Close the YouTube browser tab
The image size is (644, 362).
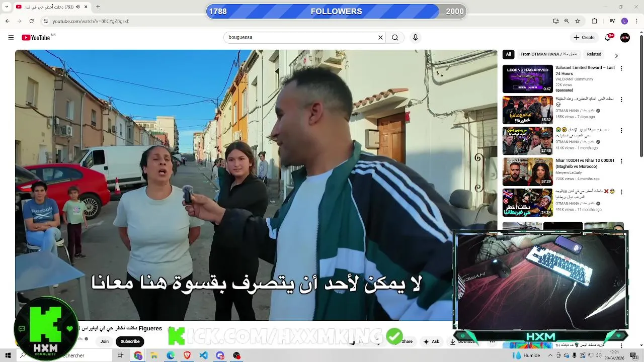tap(86, 7)
